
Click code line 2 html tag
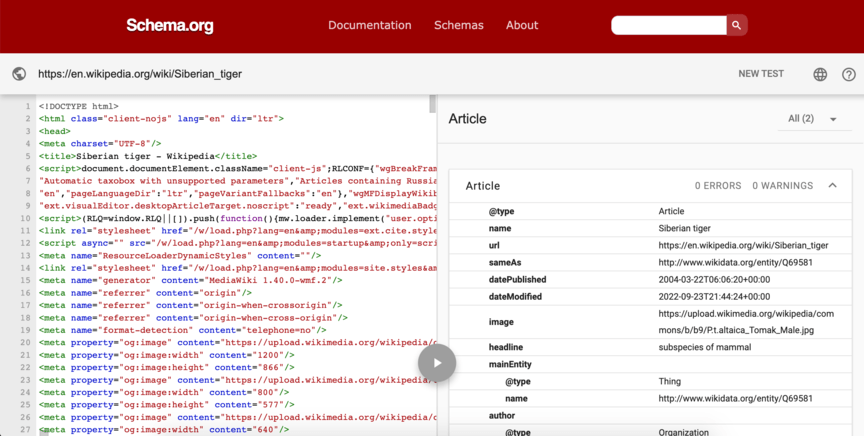coord(161,119)
